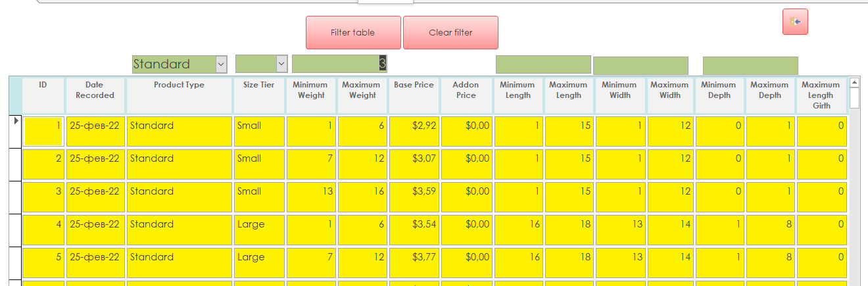Viewport: 868px width, 286px height.
Task: Click the Size Tier cell Large in row 4
Action: tap(260, 230)
